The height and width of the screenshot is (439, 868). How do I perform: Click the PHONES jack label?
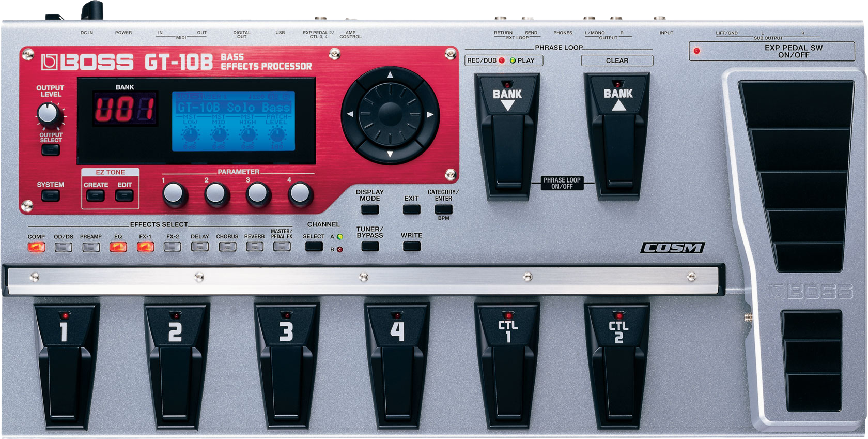563,33
